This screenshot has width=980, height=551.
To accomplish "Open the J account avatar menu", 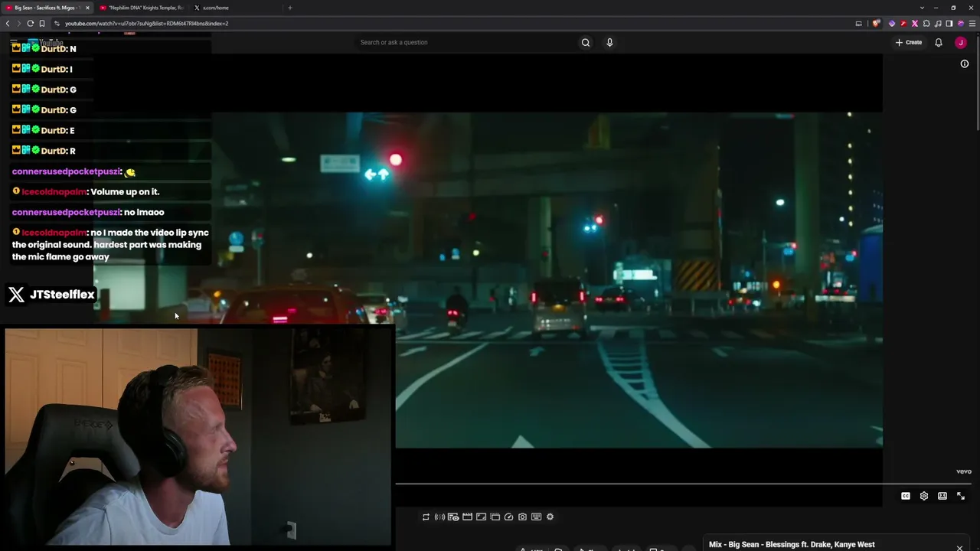I will tap(961, 43).
